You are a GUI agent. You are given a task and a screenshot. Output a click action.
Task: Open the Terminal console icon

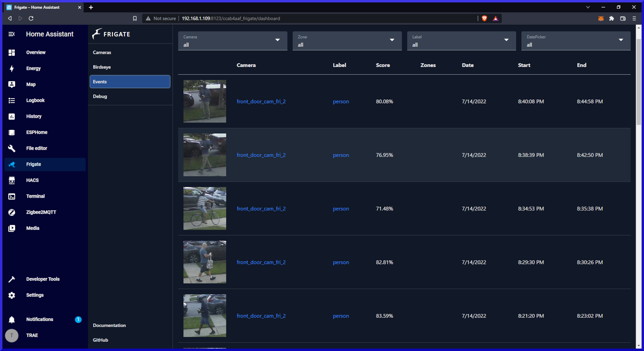point(12,196)
